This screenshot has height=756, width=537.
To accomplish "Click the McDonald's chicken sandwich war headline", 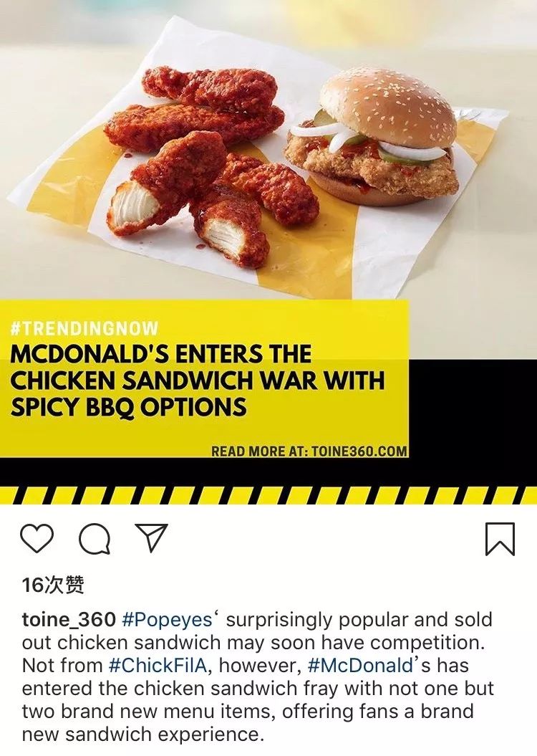I will pyautogui.click(x=197, y=381).
